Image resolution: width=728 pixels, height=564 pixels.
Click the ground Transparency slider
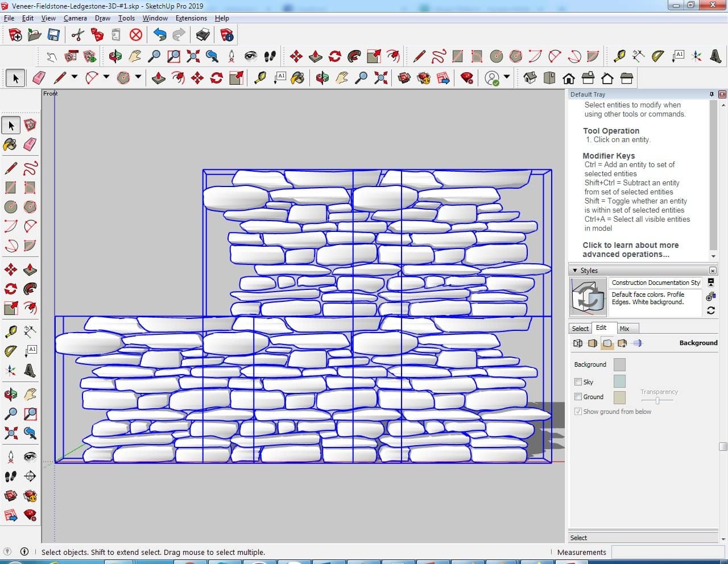[657, 401]
